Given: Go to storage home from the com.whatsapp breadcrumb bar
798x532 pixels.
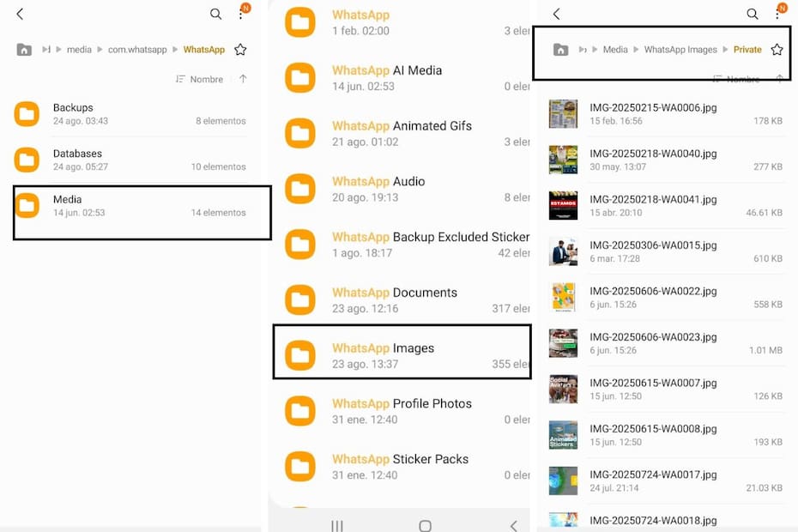Looking at the screenshot, I should tap(24, 50).
